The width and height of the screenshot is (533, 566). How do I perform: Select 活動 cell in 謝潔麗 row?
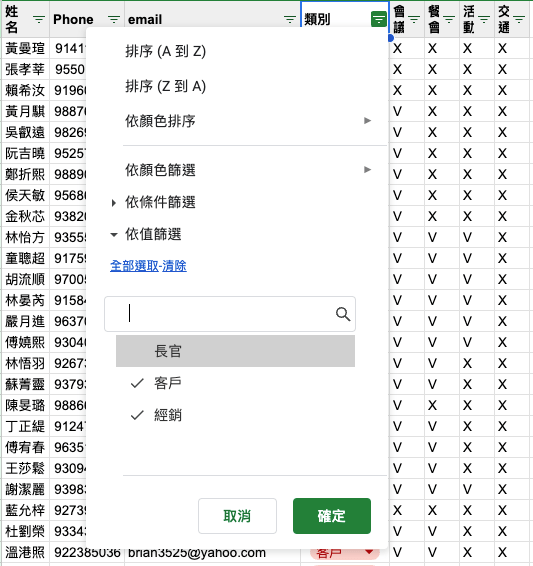tap(477, 489)
